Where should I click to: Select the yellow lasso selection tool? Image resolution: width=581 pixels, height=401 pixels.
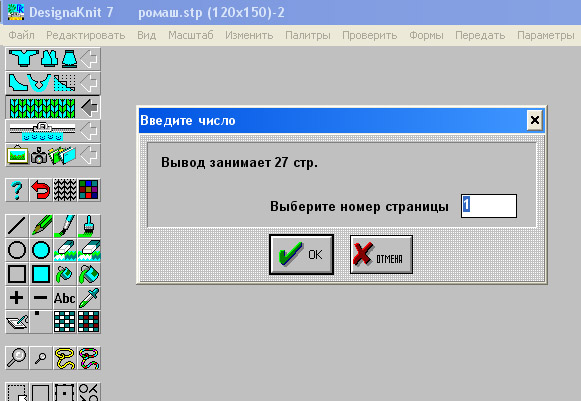tap(65, 358)
